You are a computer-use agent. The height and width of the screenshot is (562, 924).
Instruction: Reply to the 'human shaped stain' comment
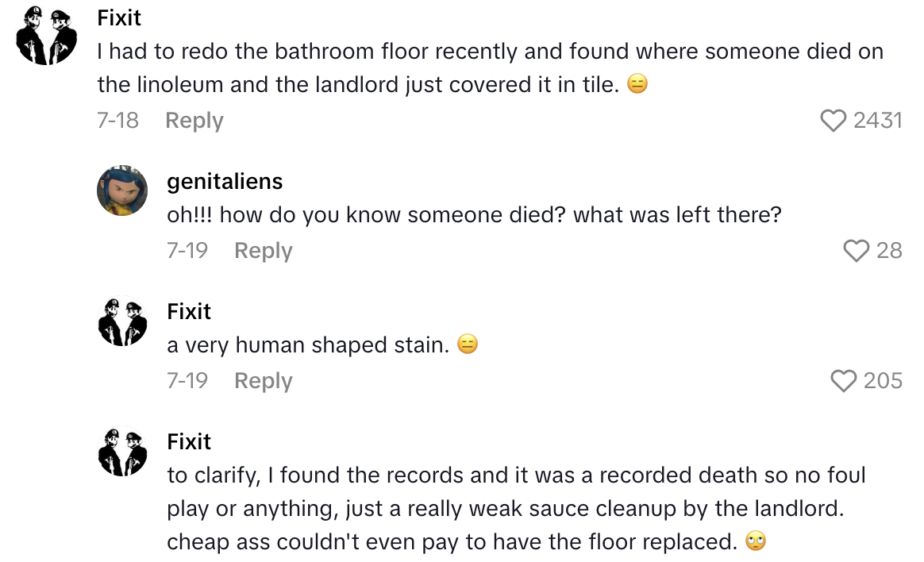click(x=262, y=381)
